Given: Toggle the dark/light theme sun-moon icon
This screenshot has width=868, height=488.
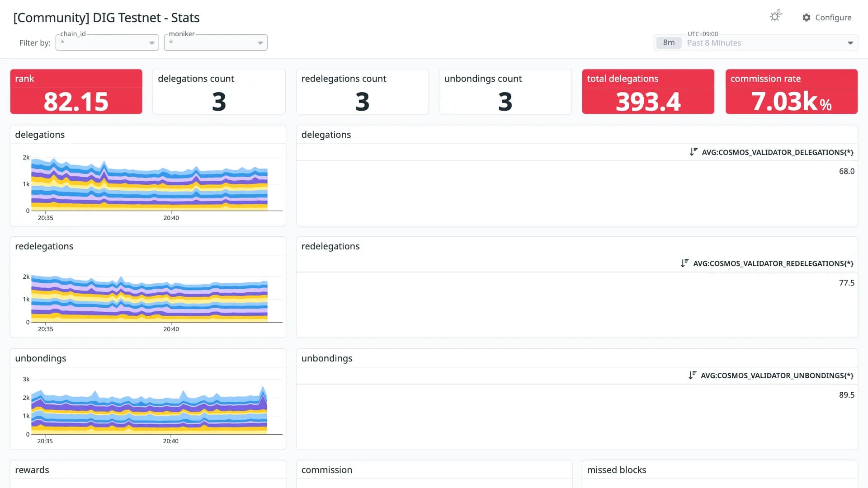Looking at the screenshot, I should pyautogui.click(x=776, y=16).
